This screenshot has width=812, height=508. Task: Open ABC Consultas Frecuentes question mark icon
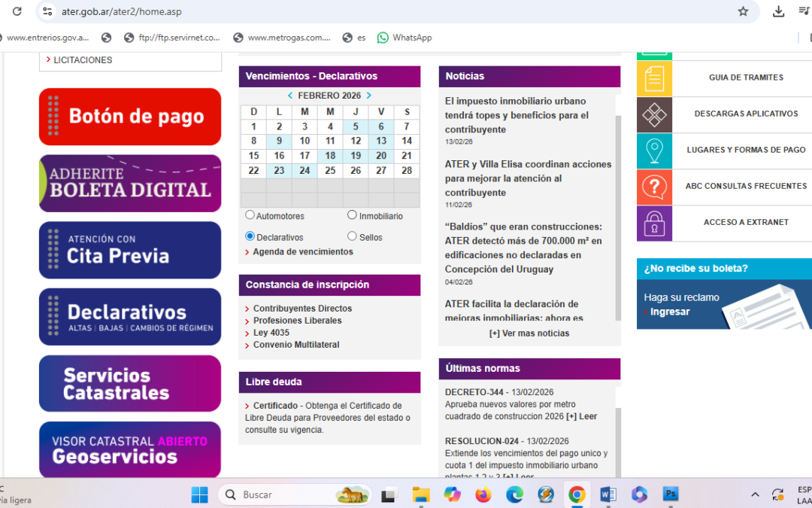point(654,187)
